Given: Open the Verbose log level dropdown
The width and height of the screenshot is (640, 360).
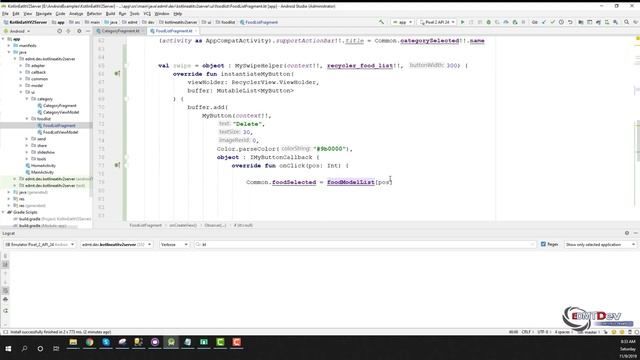Looking at the screenshot, I should tap(174, 244).
